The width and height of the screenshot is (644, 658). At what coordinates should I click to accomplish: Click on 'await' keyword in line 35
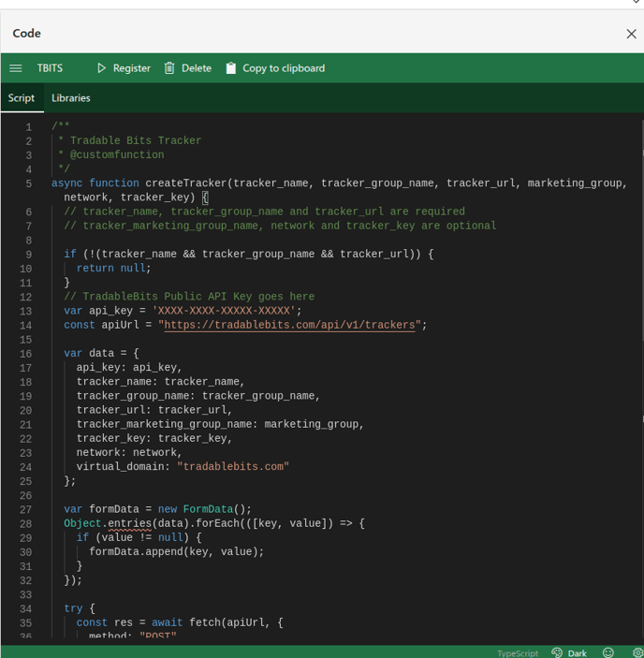coord(167,622)
